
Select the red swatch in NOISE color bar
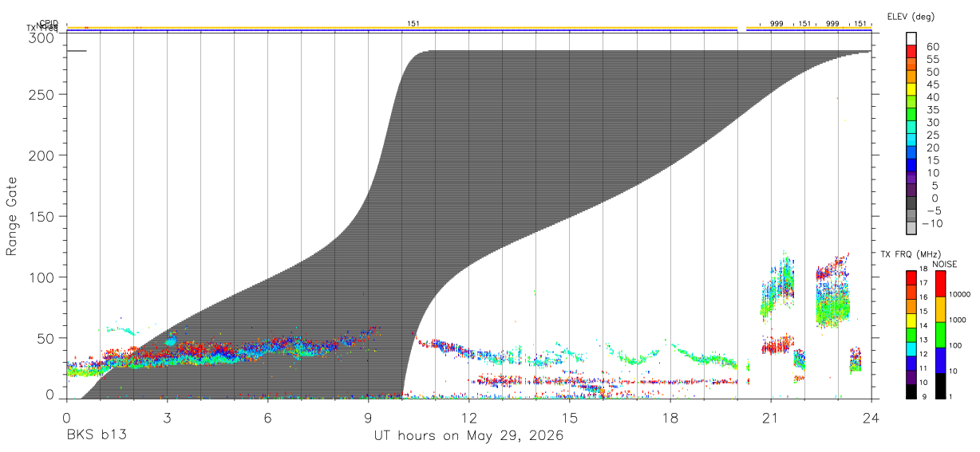click(x=940, y=284)
